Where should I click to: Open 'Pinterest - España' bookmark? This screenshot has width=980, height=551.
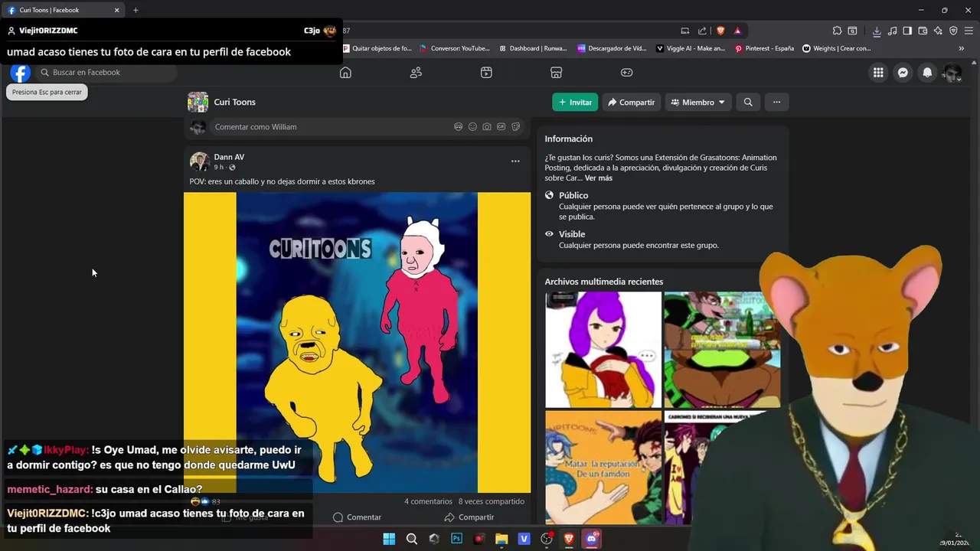[x=764, y=48]
